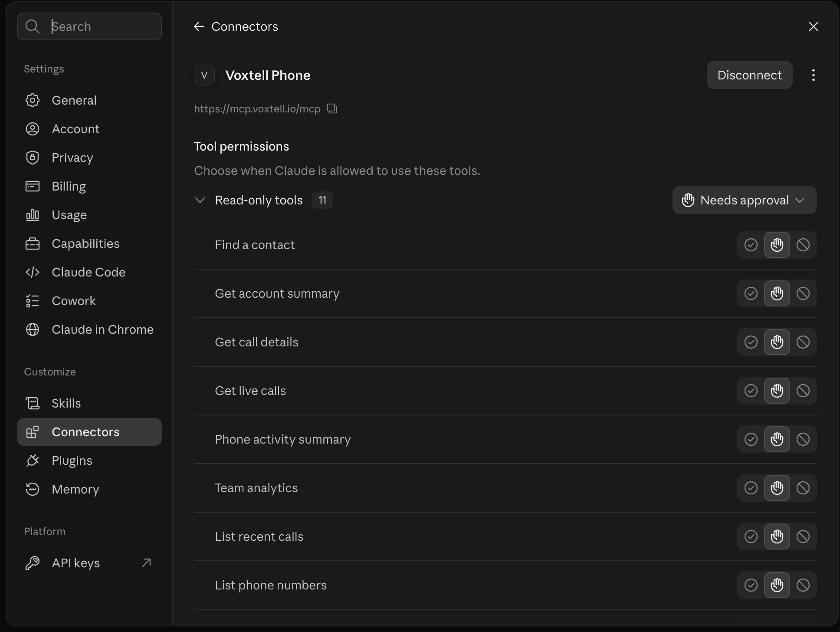Set Get live calls to needs approval

click(777, 391)
